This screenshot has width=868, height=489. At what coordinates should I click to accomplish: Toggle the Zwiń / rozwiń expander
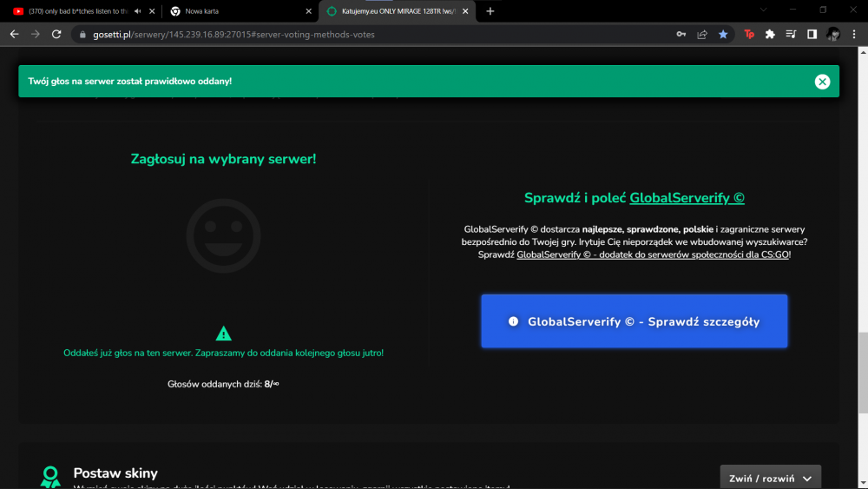click(x=770, y=478)
